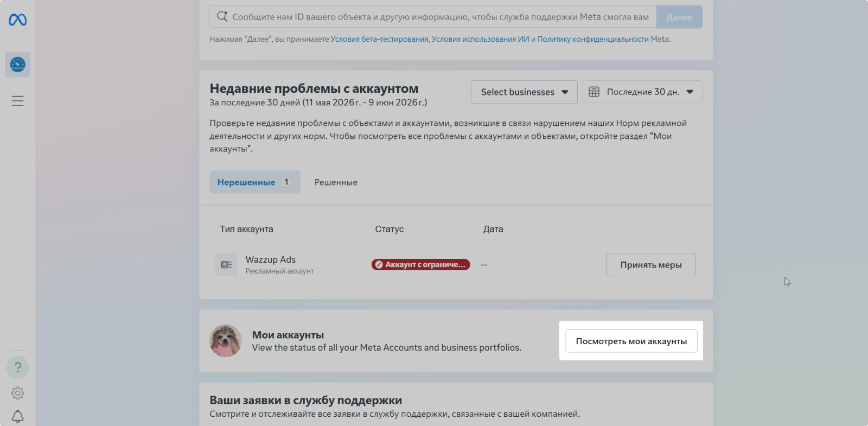Click Посмотреть мои аккаунты button

[631, 341]
